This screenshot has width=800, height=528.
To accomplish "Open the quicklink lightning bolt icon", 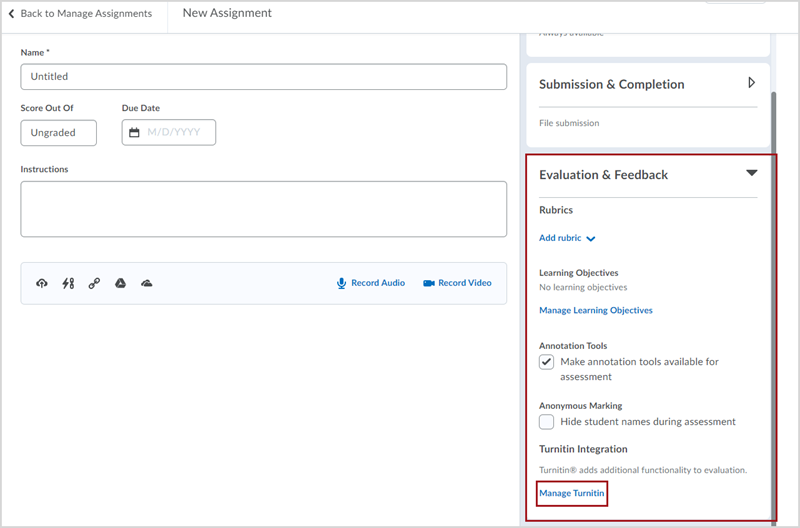I will pos(68,283).
